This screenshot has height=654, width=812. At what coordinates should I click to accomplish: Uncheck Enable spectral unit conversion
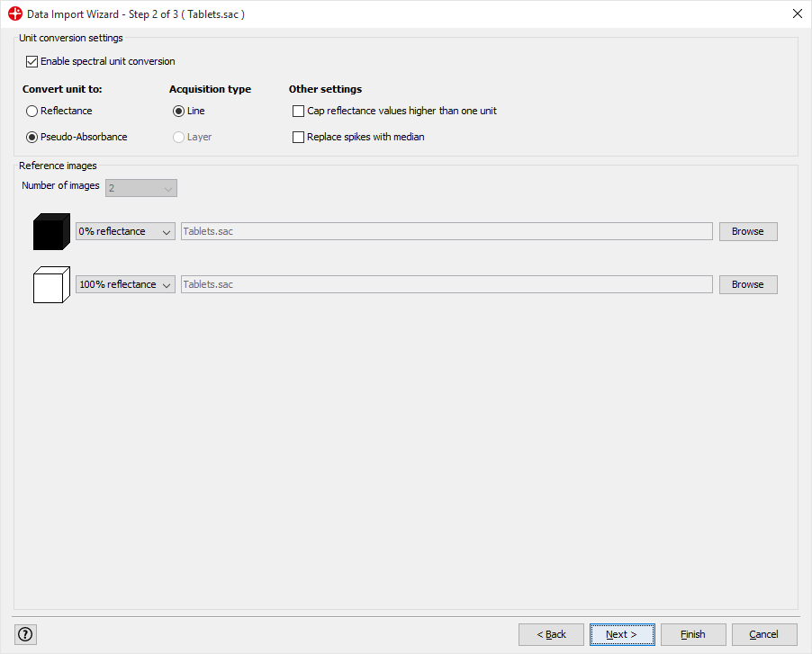[32, 62]
